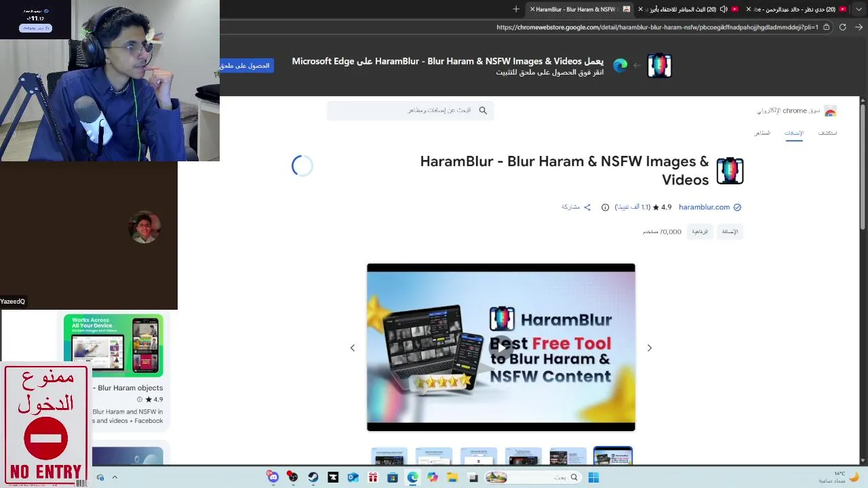Open the Discover store tab

(x=827, y=133)
